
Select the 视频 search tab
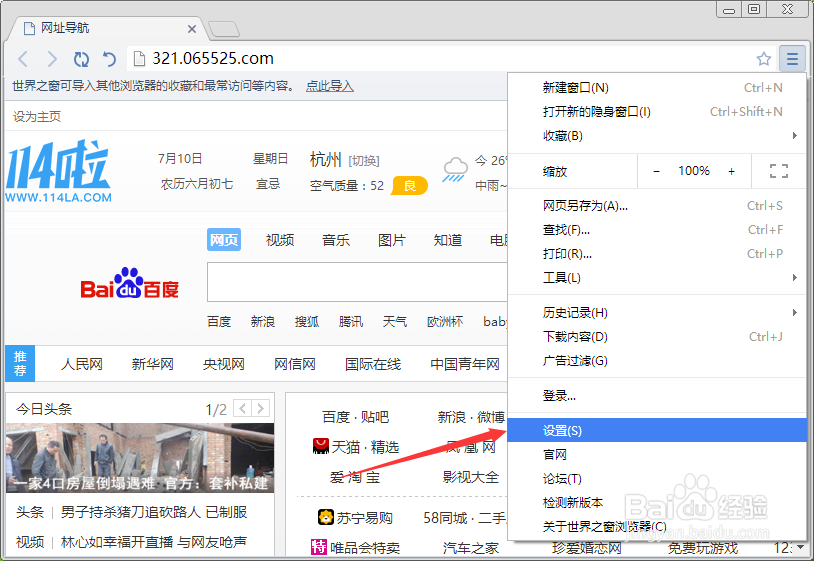click(x=280, y=240)
